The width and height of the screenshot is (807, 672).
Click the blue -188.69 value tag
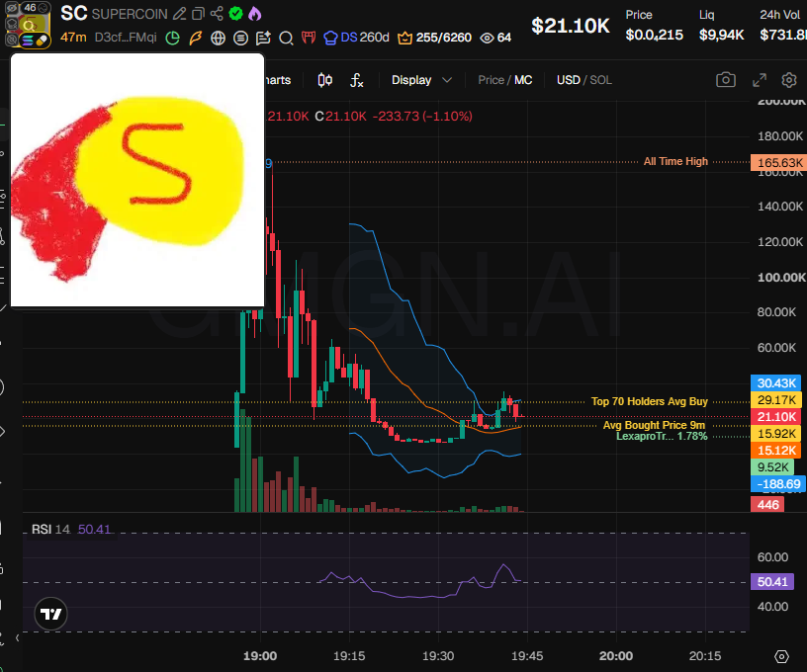coord(778,484)
